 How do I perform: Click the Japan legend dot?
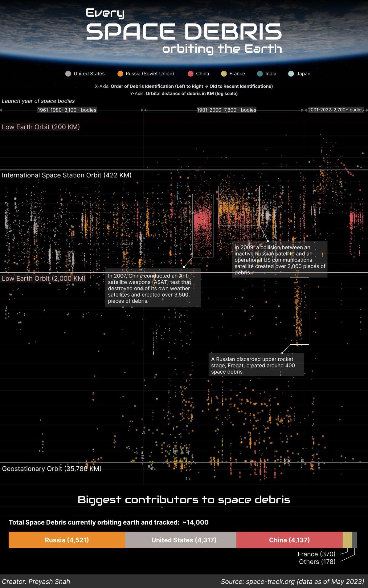coord(291,74)
